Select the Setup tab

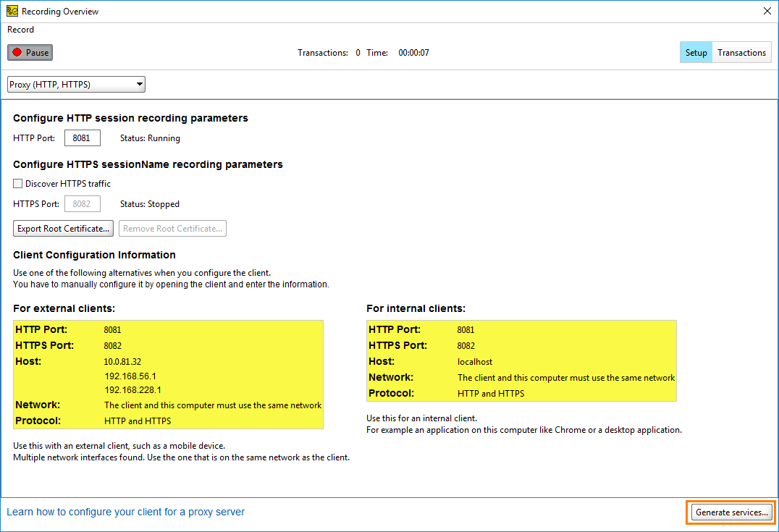695,52
